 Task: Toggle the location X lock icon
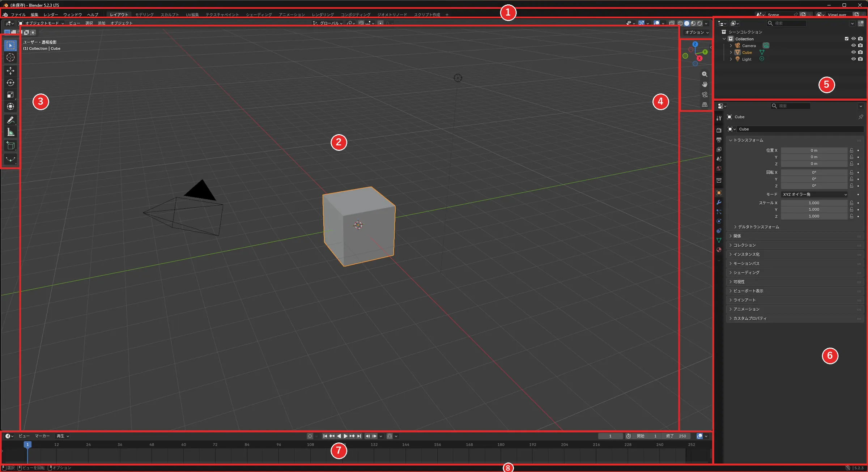coord(852,150)
